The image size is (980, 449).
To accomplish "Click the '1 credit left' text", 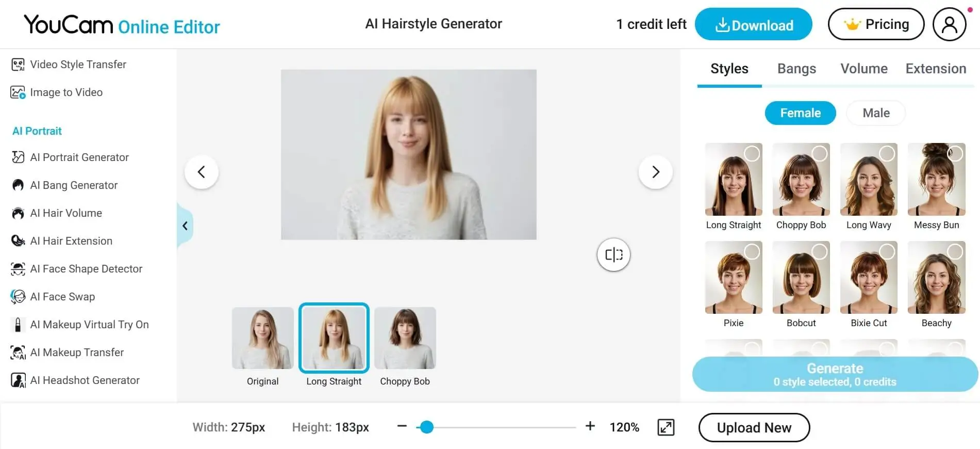I will point(651,24).
